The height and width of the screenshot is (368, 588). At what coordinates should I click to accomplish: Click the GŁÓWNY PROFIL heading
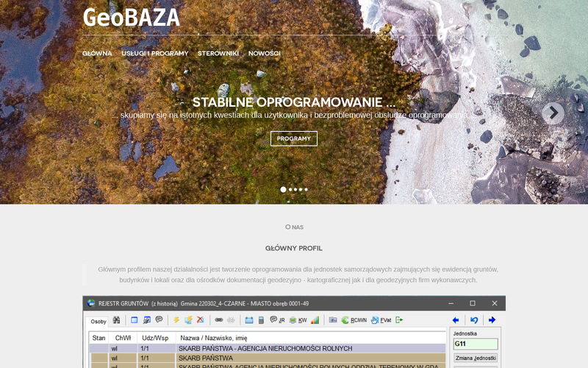pos(293,248)
